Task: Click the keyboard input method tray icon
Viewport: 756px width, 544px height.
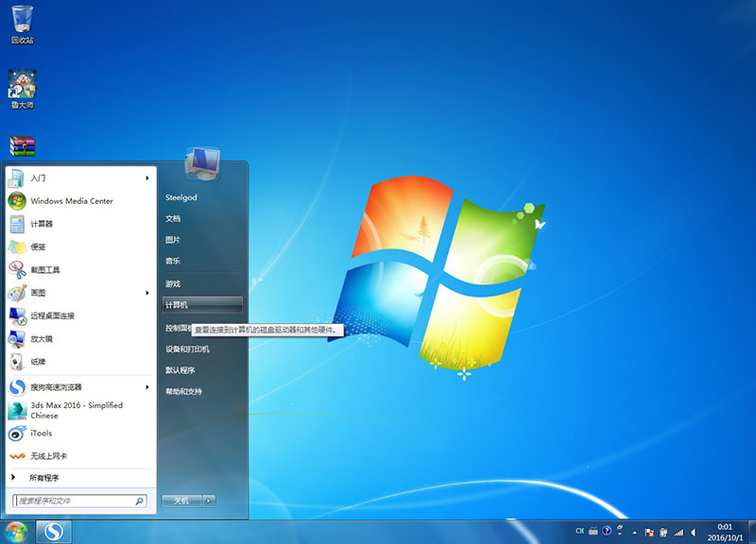Action: click(x=593, y=532)
